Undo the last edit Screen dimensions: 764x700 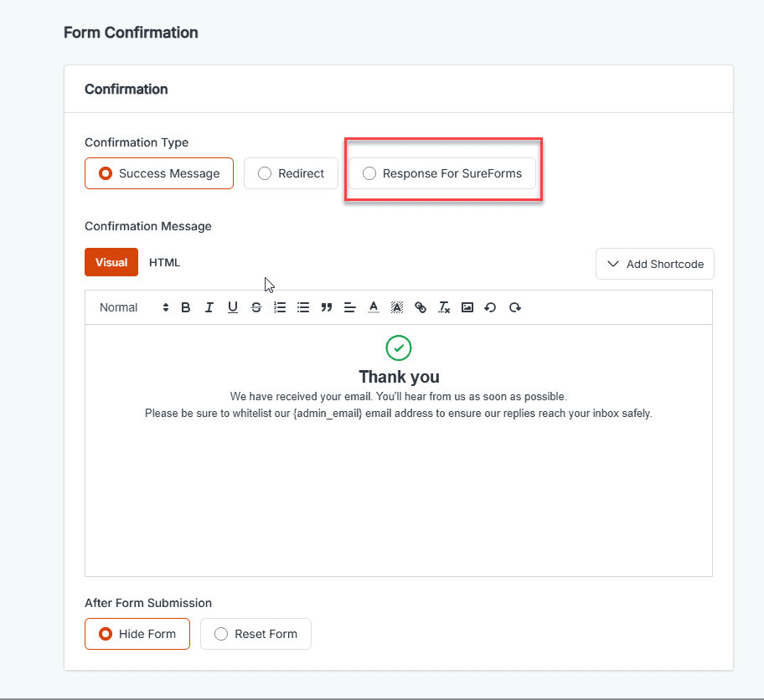coord(490,307)
